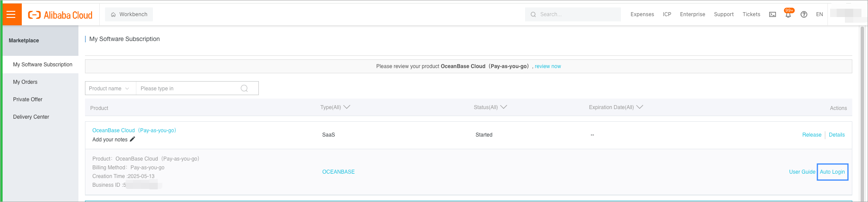This screenshot has height=202, width=868.
Task: Click the magnifier in product filter
Action: pos(244,89)
